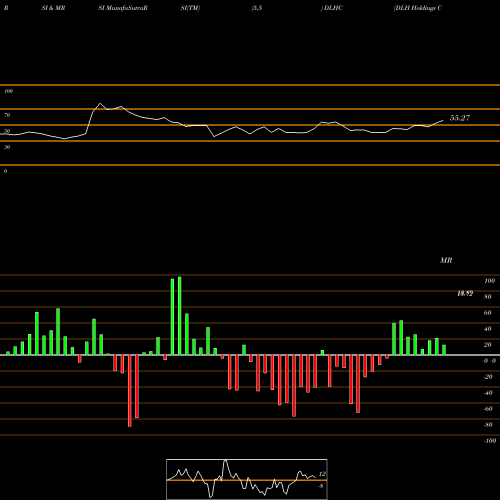Click the MR axis label -80

pyautogui.click(x=488, y=425)
